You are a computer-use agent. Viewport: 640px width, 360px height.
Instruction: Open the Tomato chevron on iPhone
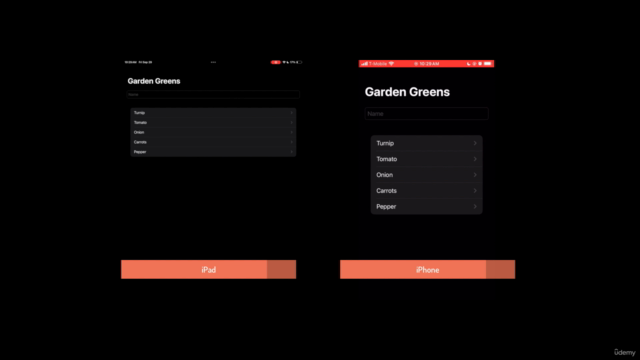tap(475, 159)
